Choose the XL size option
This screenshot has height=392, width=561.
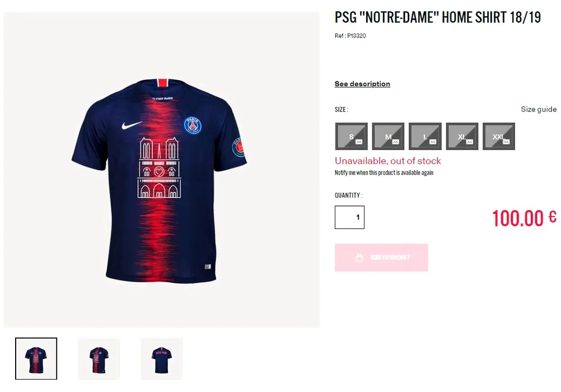tap(462, 137)
